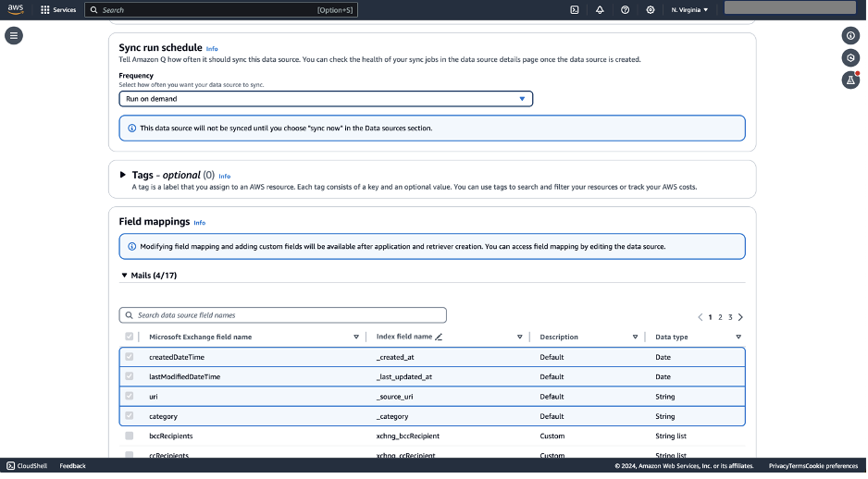Open Info link beside Sync run schedule
The image size is (868, 479).
tap(212, 49)
